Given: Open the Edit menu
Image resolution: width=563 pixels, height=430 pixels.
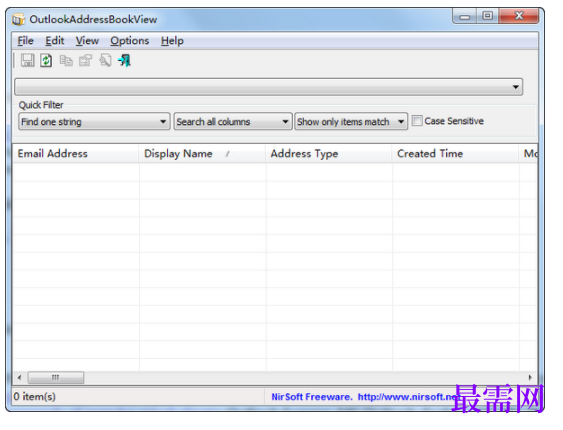Looking at the screenshot, I should 55,41.
